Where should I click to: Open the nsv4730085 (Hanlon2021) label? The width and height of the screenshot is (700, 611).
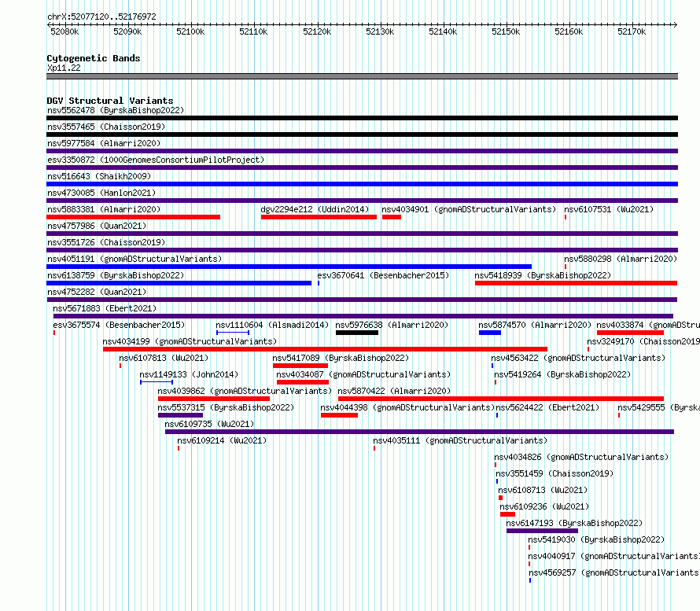101,193
